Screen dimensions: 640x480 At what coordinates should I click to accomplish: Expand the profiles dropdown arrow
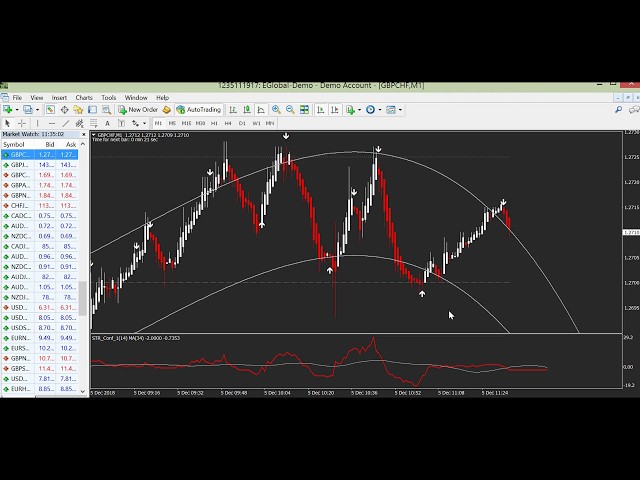(x=37, y=110)
